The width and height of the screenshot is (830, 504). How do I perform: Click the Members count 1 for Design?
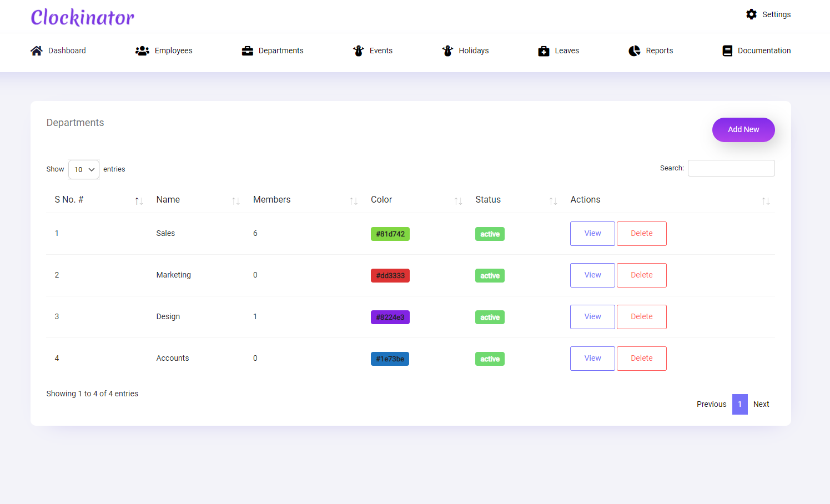[x=255, y=317]
